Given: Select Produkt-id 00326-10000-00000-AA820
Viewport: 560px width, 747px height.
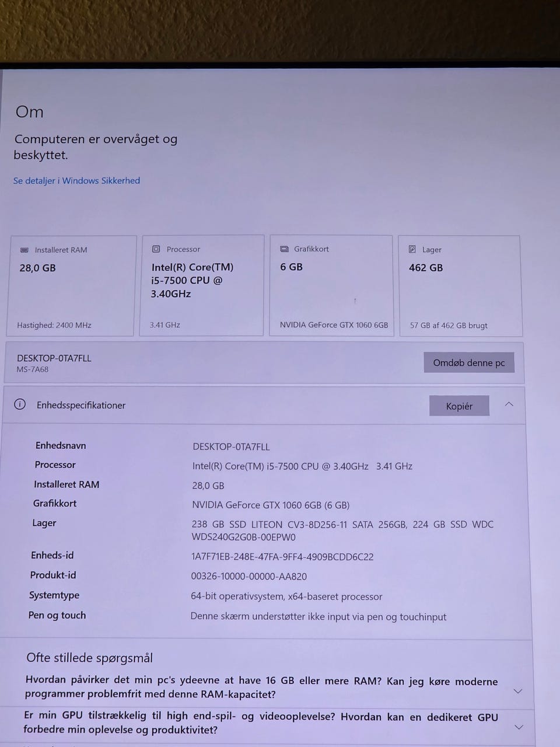Looking at the screenshot, I should [x=249, y=576].
